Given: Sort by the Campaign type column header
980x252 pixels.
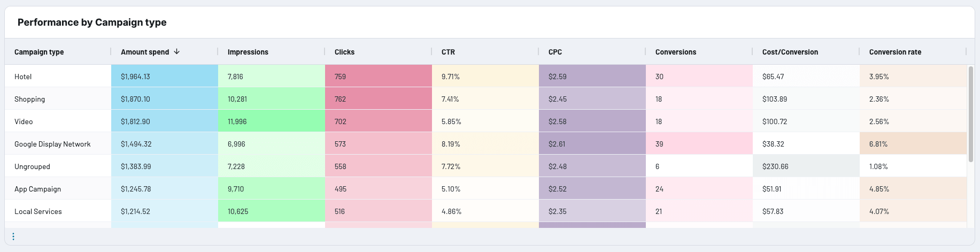Looking at the screenshot, I should pyautogui.click(x=39, y=52).
